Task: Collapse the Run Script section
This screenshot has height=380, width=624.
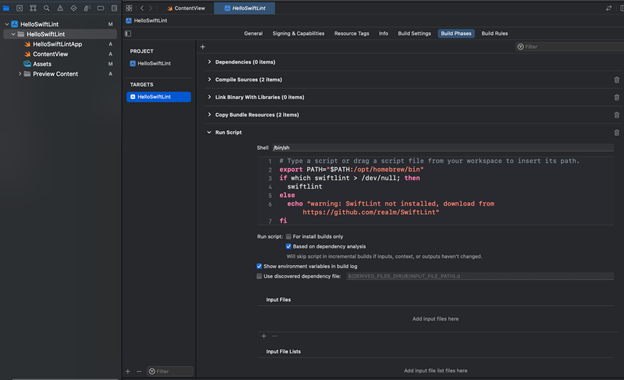Action: [x=209, y=132]
